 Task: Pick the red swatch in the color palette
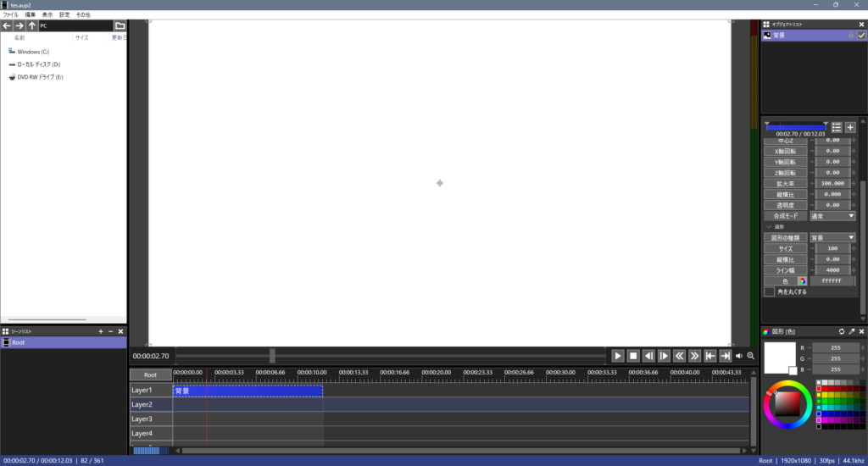tap(819, 389)
